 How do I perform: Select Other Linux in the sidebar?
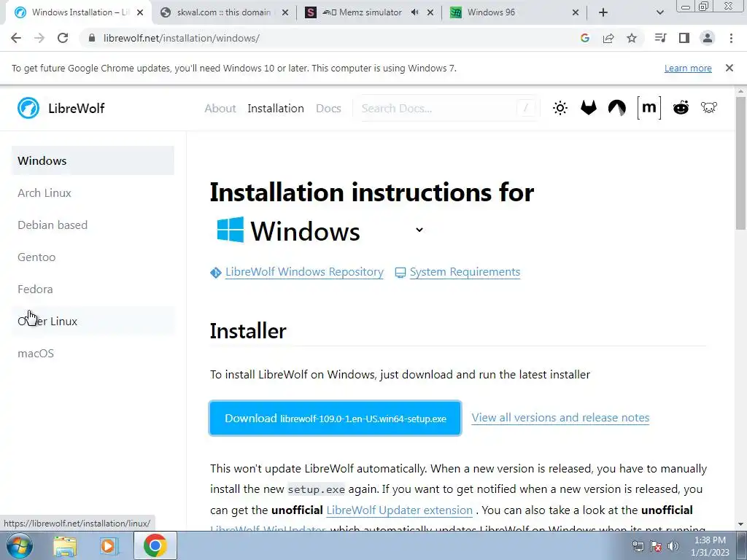[93, 322]
